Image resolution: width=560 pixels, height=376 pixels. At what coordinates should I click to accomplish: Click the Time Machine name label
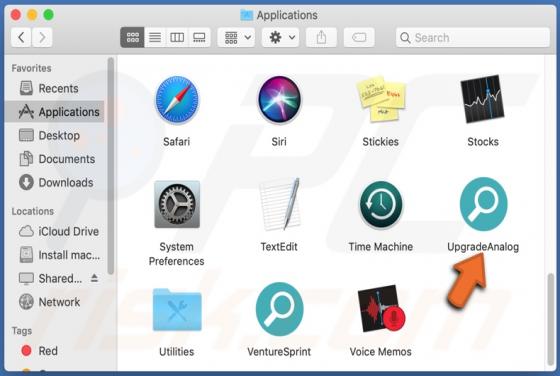tap(381, 247)
